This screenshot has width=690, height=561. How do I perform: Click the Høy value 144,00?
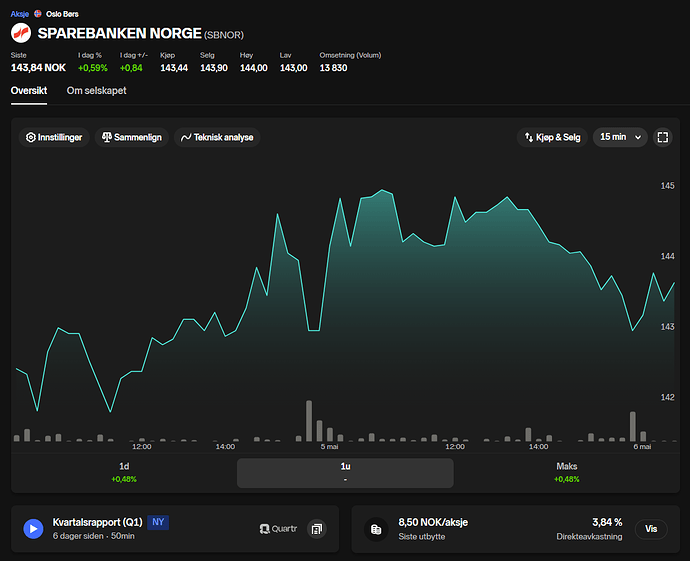253,68
